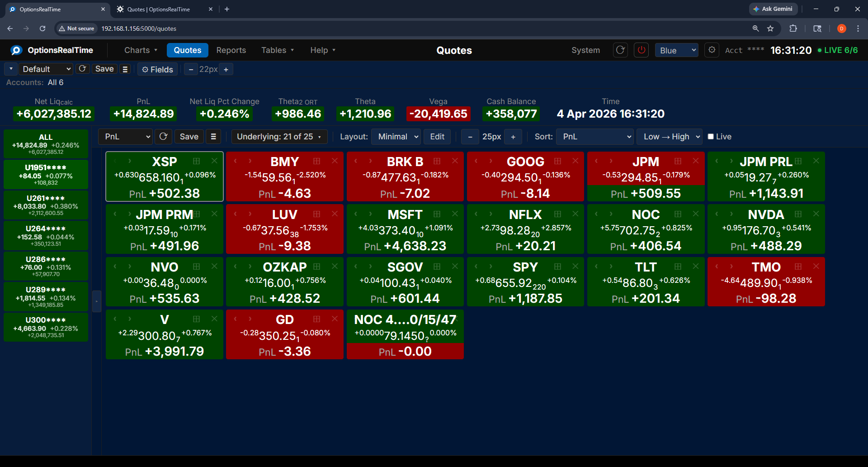Open grid icon on the NOC tile

[678, 214]
